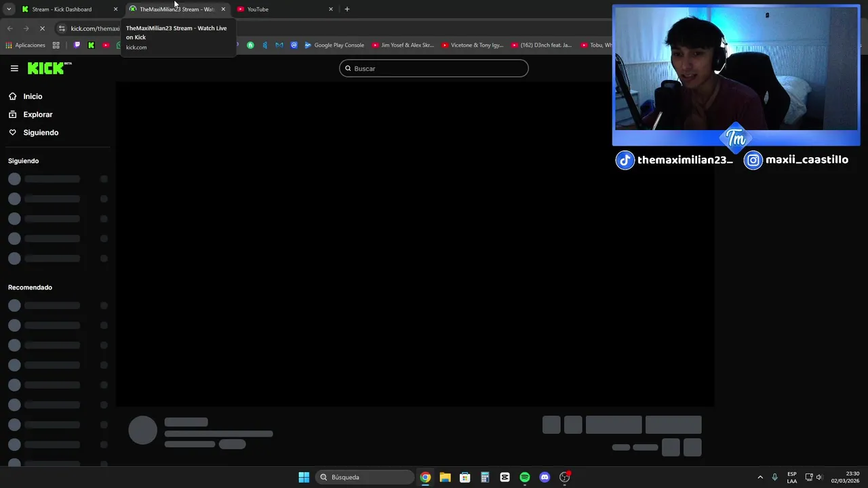Open the Windows Start menu
Screen dimensions: 868x488
tap(304, 477)
